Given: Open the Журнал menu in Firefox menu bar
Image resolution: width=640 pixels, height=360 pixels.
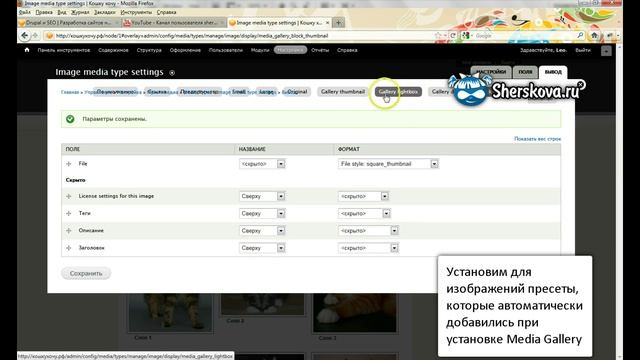Looking at the screenshot, I should click(x=80, y=12).
